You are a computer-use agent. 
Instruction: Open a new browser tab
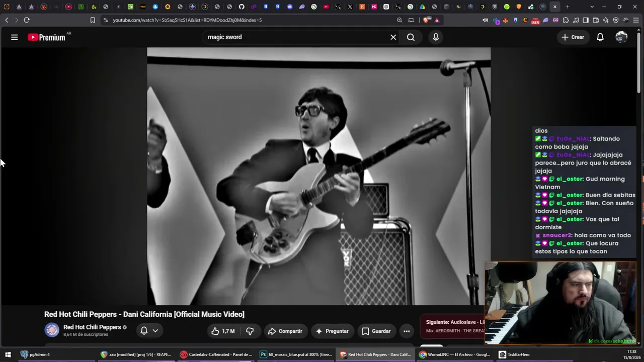tap(567, 7)
